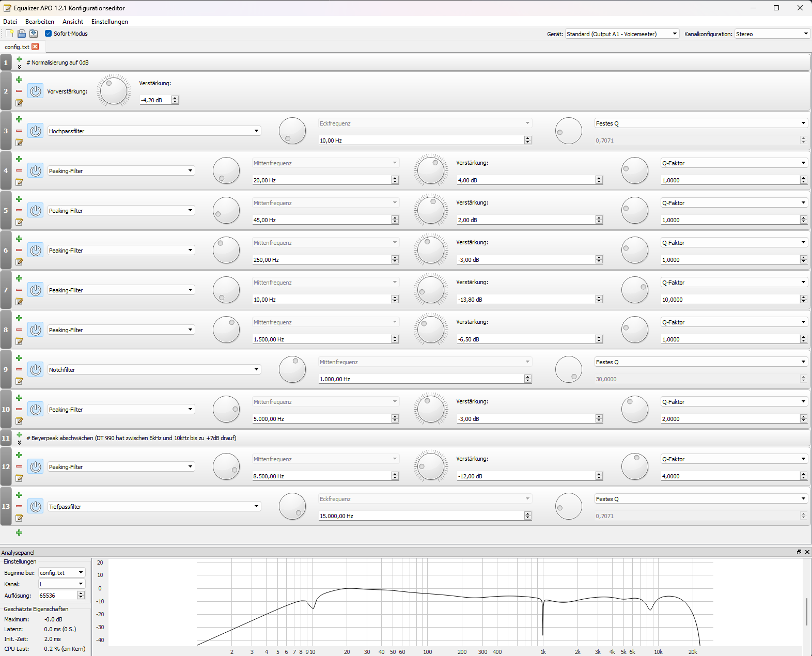
Task: Undock the Analysepanel
Action: (x=799, y=552)
